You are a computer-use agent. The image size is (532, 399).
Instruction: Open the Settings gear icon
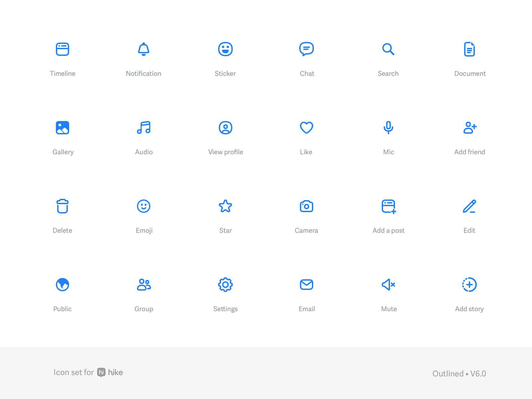pos(225,285)
